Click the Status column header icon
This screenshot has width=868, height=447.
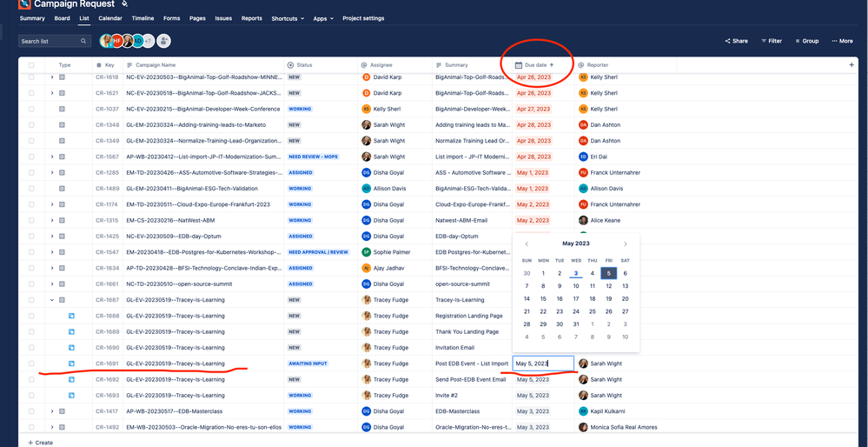pyautogui.click(x=290, y=65)
